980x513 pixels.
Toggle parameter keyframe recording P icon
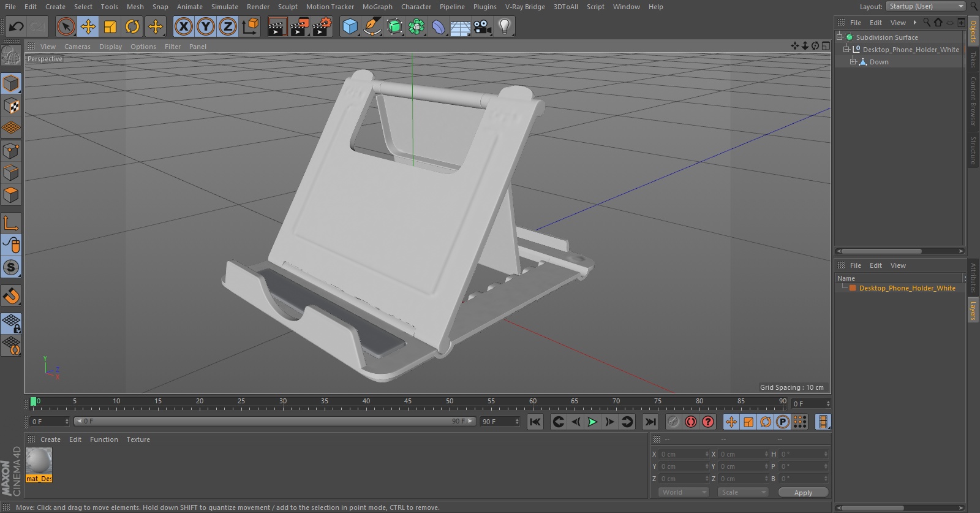[x=782, y=422]
